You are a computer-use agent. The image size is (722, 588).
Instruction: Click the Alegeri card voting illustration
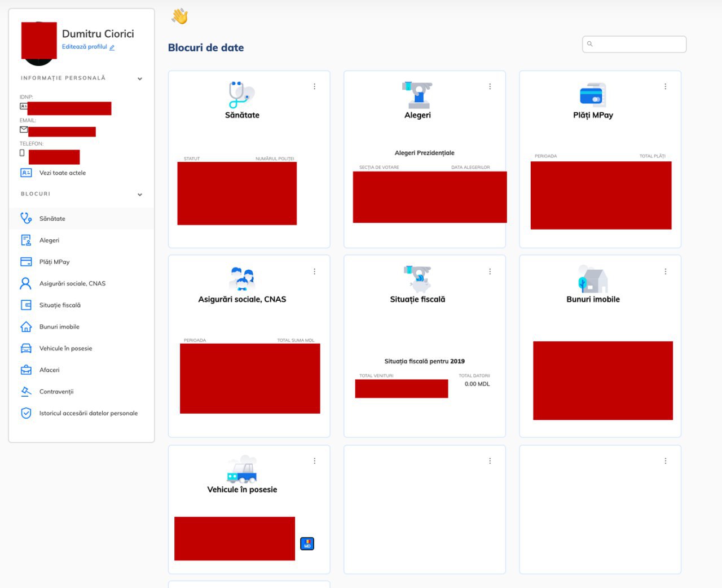coord(417,95)
